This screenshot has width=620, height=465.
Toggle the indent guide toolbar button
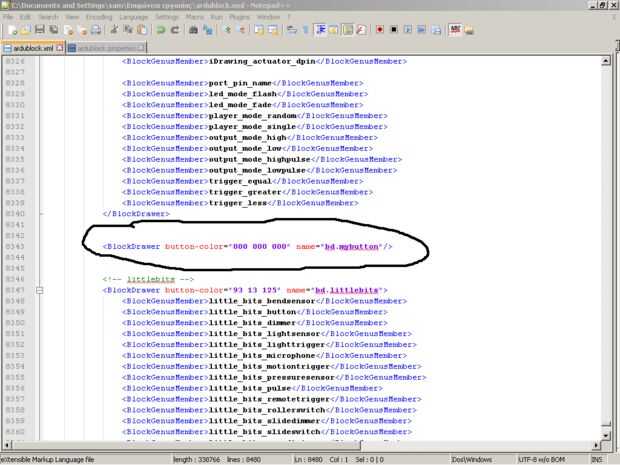point(320,30)
